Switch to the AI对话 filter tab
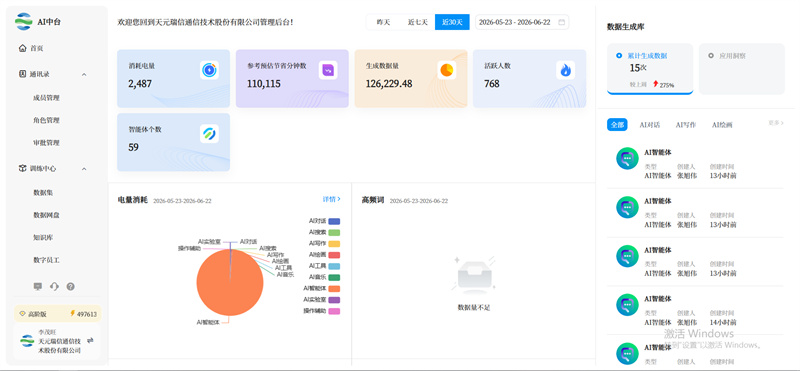This screenshot has width=800, height=371. [x=650, y=125]
